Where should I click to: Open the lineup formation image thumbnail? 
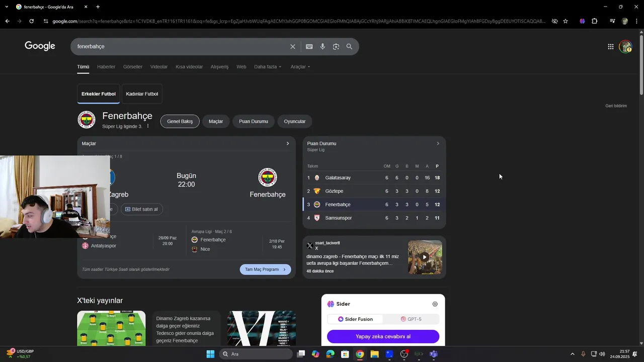tap(111, 328)
